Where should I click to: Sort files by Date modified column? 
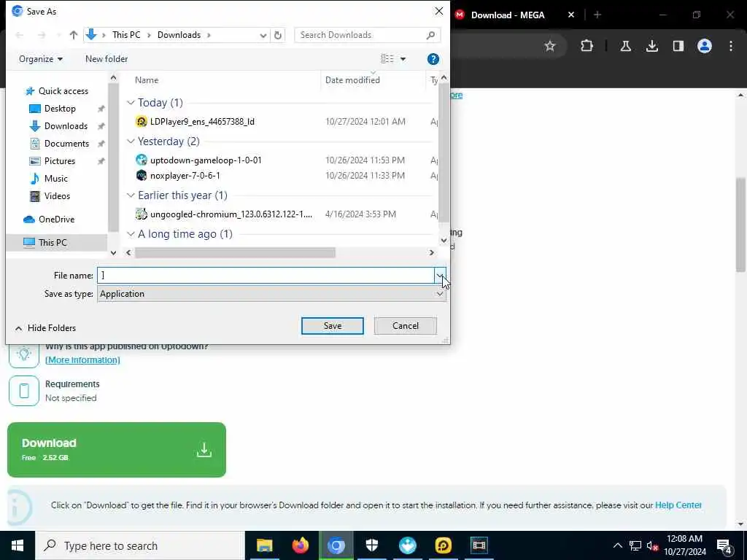352,80
